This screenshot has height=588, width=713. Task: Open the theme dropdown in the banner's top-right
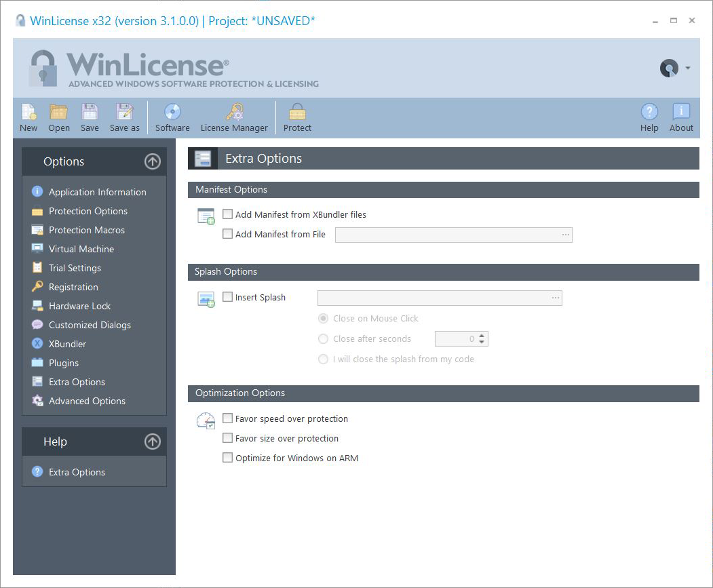687,68
